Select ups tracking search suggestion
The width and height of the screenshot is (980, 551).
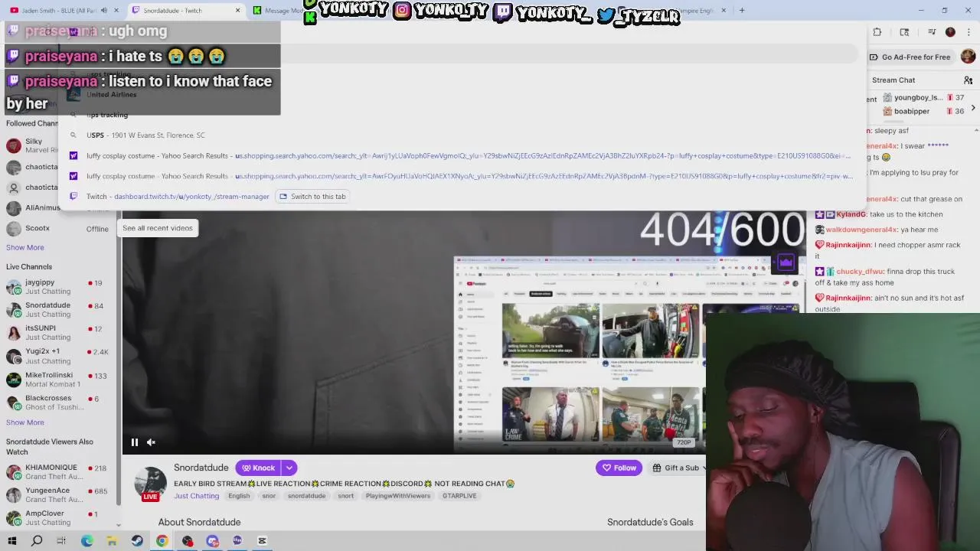click(464, 115)
